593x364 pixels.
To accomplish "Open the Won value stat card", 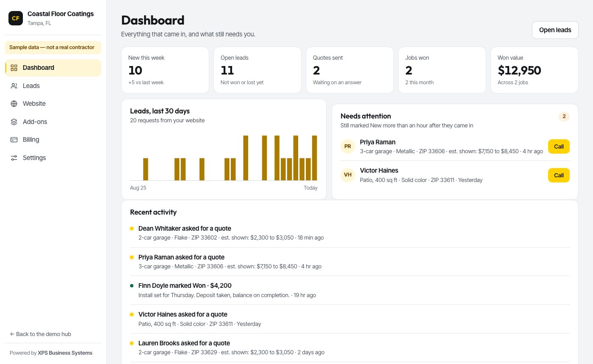I will click(x=535, y=70).
